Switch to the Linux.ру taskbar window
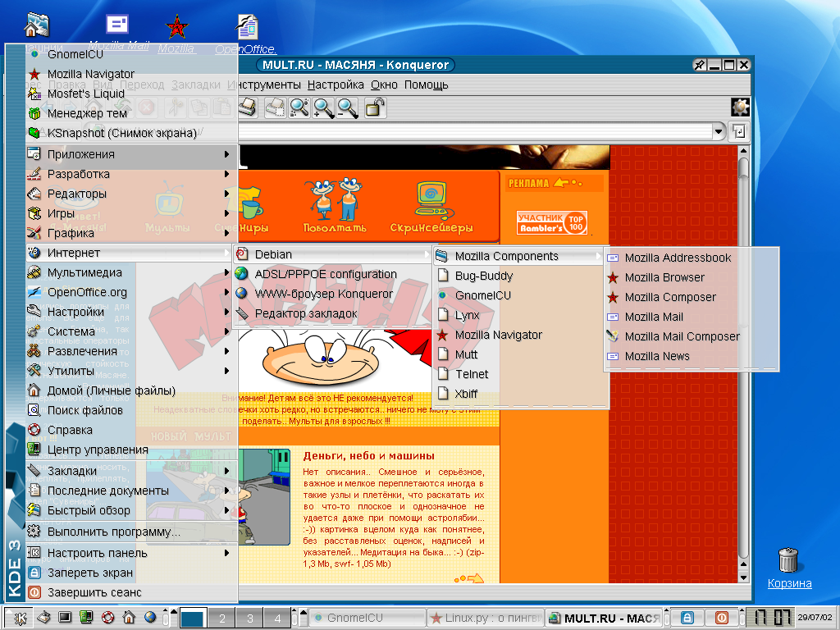 point(486,618)
